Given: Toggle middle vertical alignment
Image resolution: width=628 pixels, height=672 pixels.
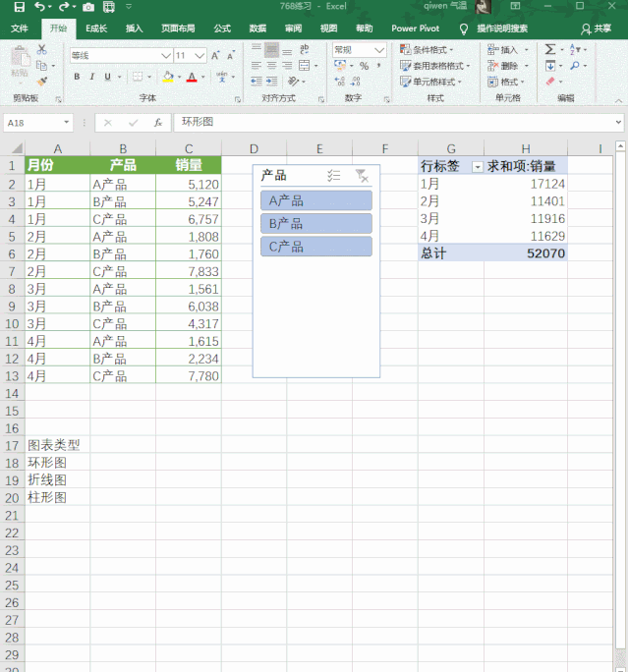Looking at the screenshot, I should (271, 50).
